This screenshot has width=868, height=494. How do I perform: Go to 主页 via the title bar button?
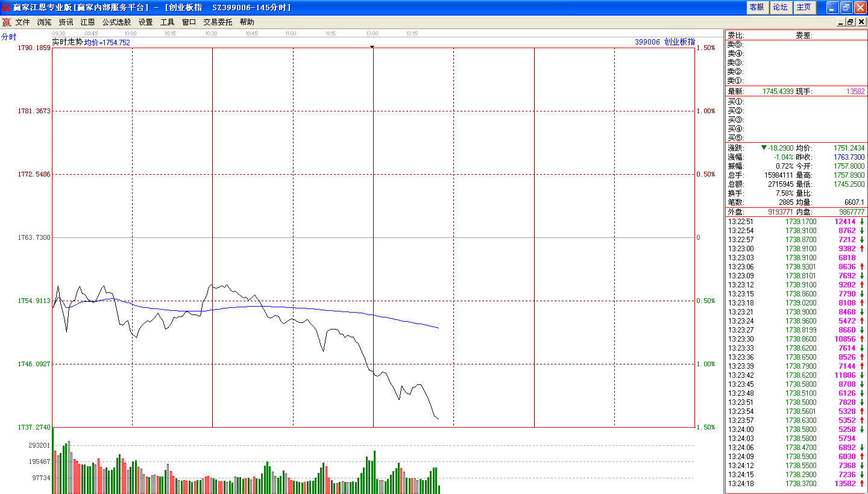804,7
